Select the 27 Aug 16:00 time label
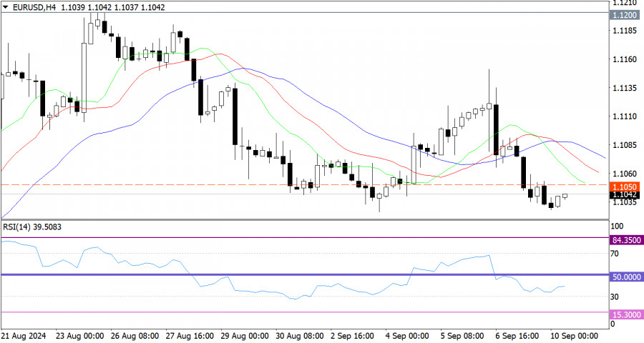This screenshot has height=343, width=644. [190, 336]
